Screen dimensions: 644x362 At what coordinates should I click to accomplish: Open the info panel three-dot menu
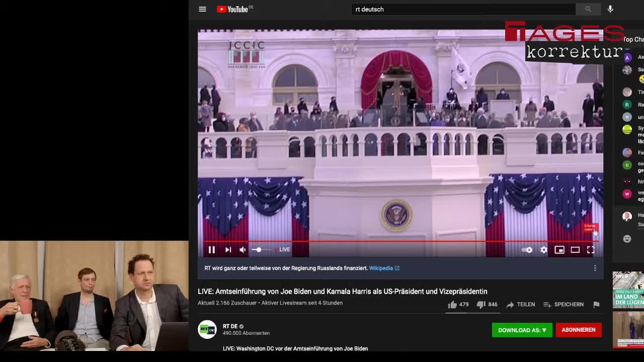coord(595,268)
